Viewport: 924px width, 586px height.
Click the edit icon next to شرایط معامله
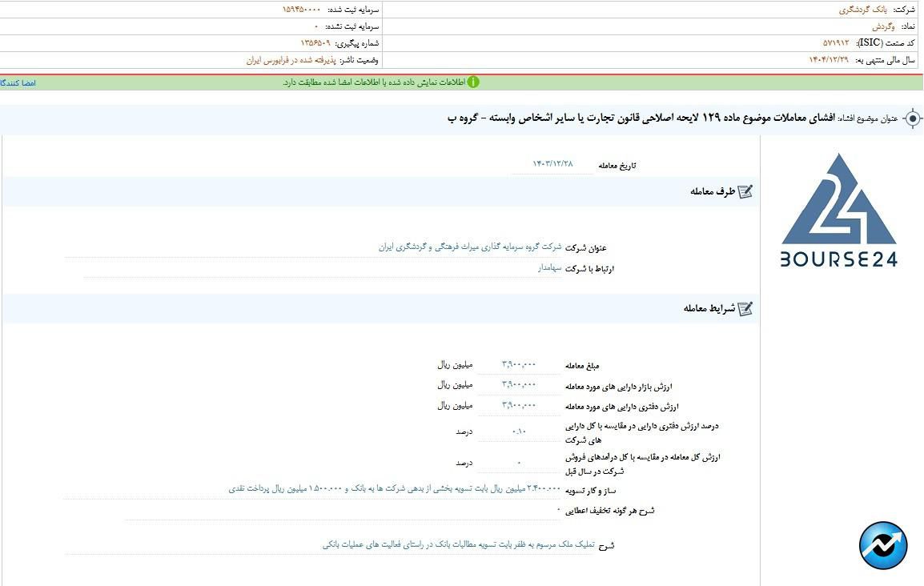745,308
